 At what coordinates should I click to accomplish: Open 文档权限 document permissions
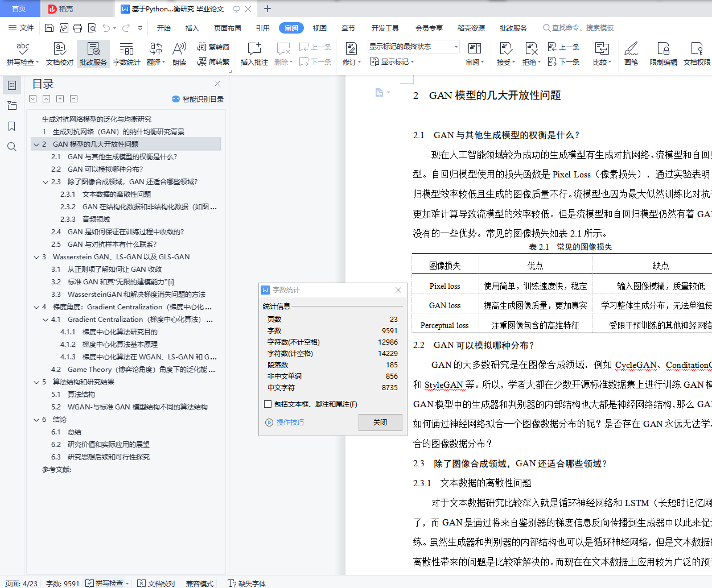click(697, 54)
